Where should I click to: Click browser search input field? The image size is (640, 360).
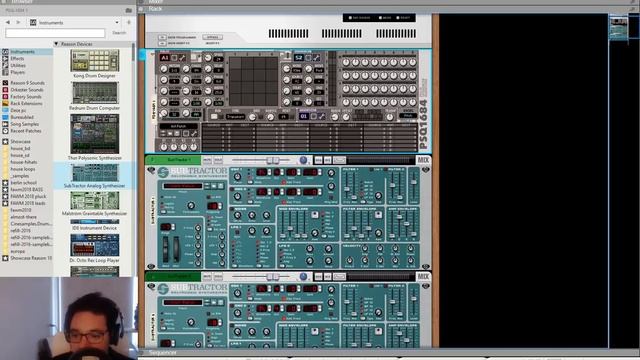[x=55, y=33]
